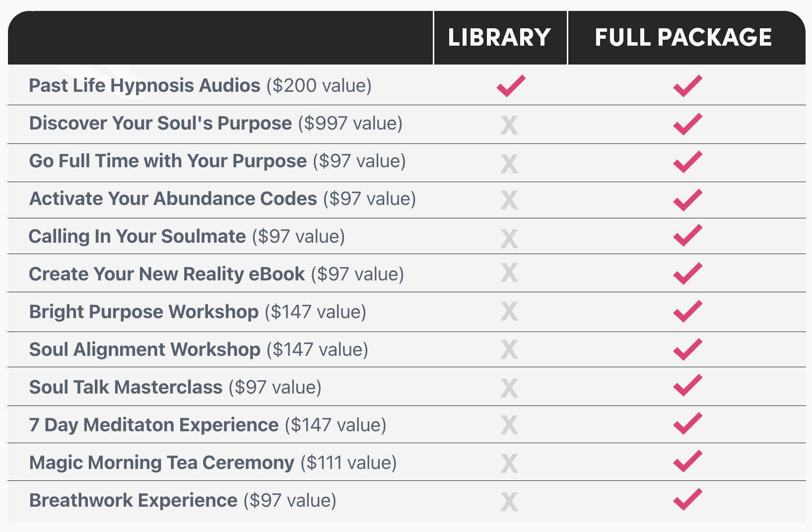Click the Create Your New Reality eBook label
This screenshot has width=812, height=532.
tap(167, 274)
